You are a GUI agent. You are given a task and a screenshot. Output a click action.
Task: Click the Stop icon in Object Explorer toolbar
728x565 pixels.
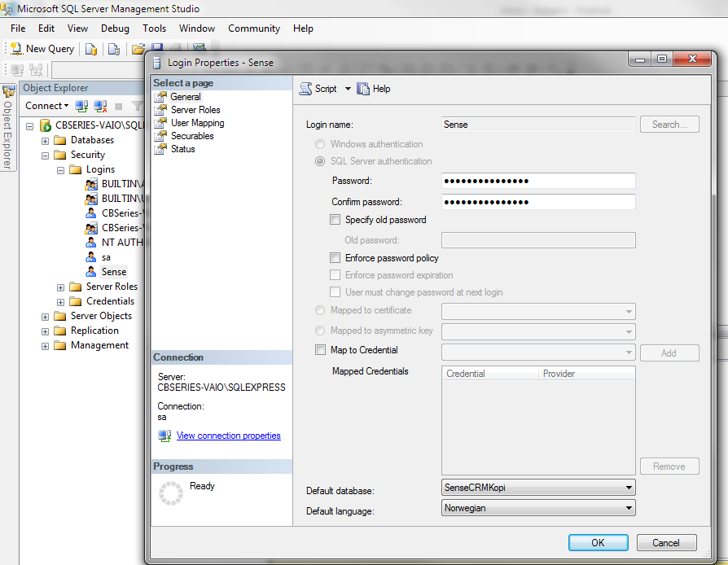(x=119, y=107)
